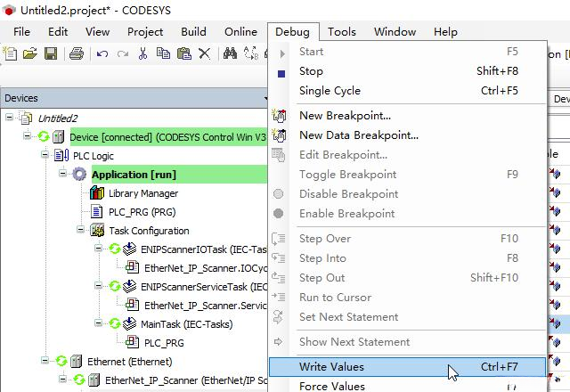Select EtherNet_IP_Scanner (EtherNet/IP Scanner) label
The image size is (570, 392).
click(186, 380)
